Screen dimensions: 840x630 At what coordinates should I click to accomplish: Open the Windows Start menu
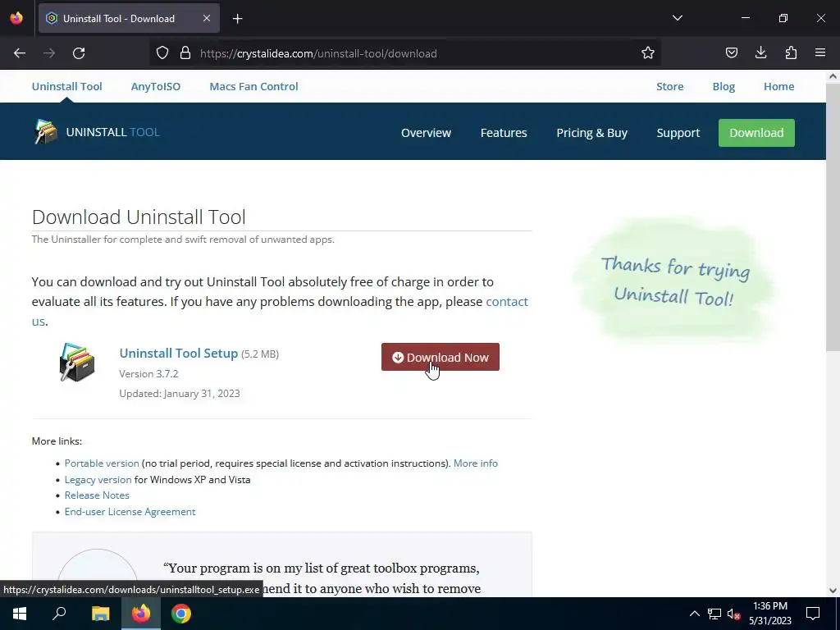coord(20,614)
